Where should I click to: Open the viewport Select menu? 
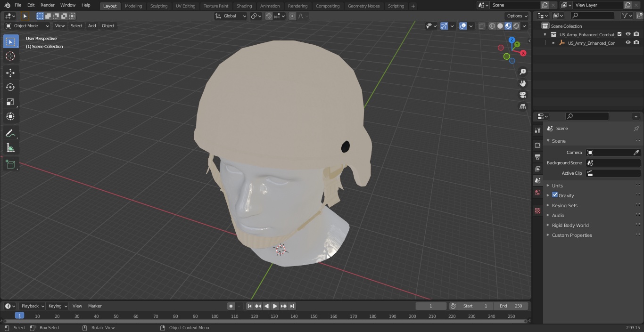click(x=76, y=26)
